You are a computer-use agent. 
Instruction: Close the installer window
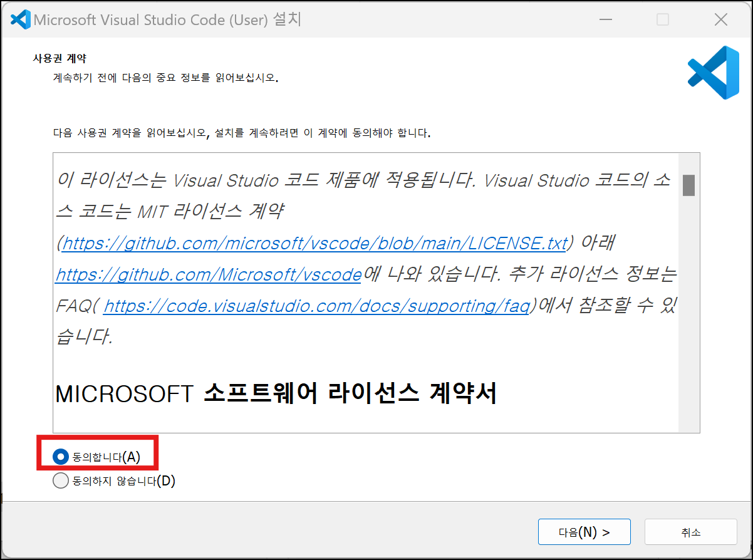click(x=720, y=20)
